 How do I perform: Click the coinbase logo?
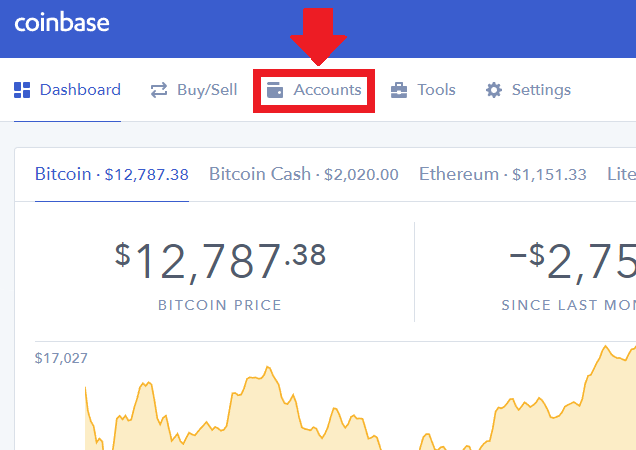point(62,22)
